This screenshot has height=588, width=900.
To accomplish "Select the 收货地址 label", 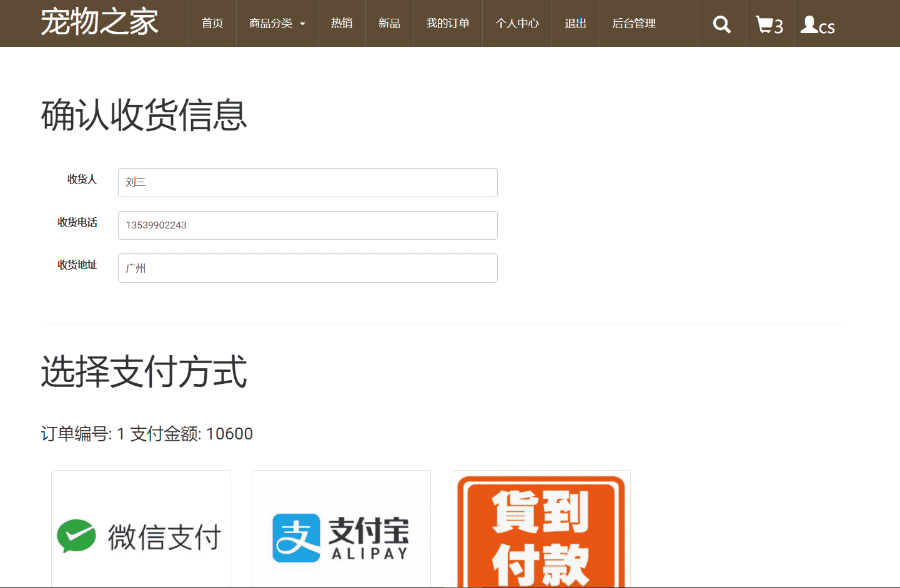I will tap(77, 265).
